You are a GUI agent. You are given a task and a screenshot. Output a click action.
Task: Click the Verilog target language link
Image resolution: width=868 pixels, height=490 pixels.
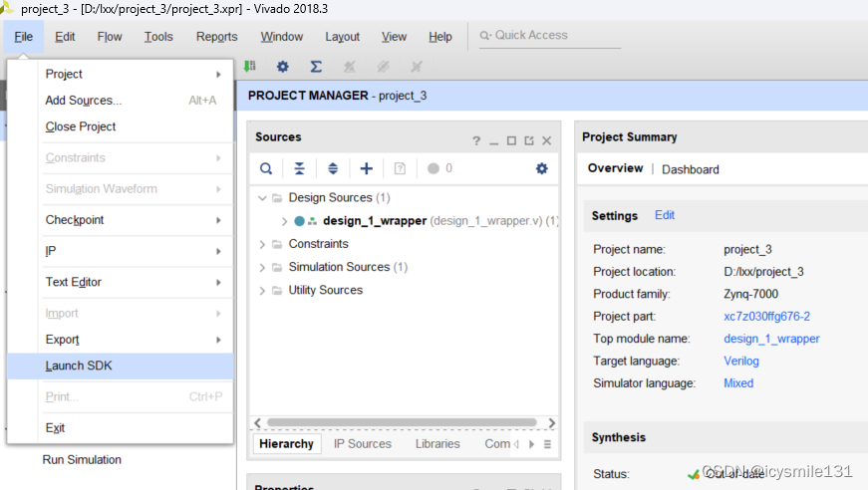[741, 362]
